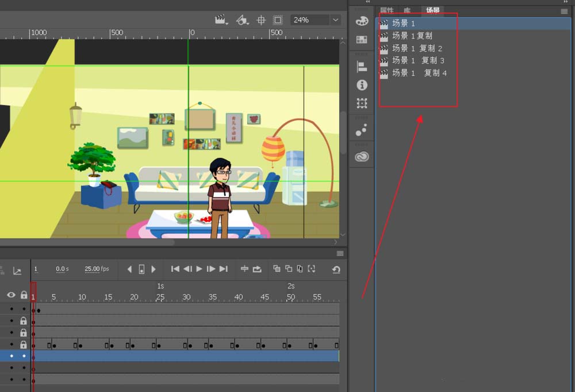Open the Creative Cloud Libraries icon
575x392 pixels.
[362, 157]
